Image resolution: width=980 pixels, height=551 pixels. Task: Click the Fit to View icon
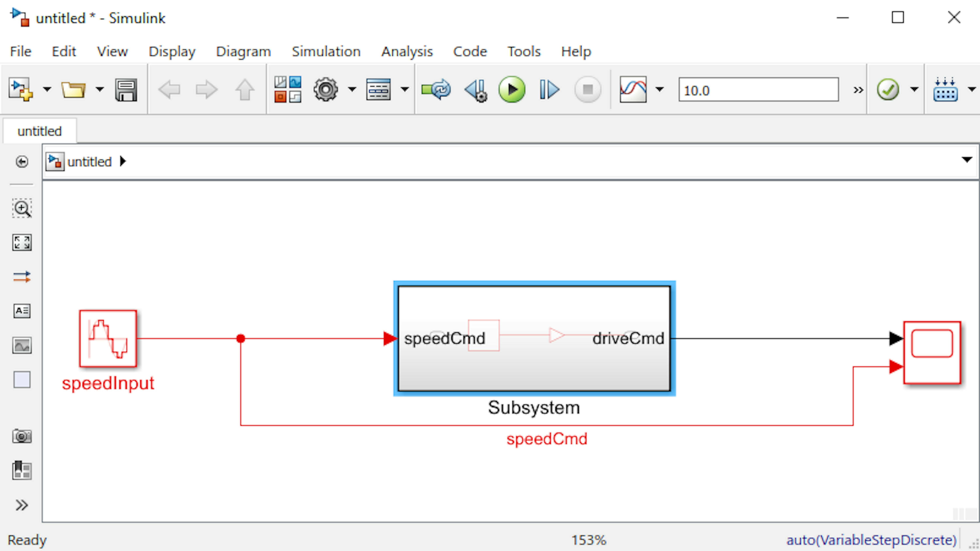coord(22,242)
